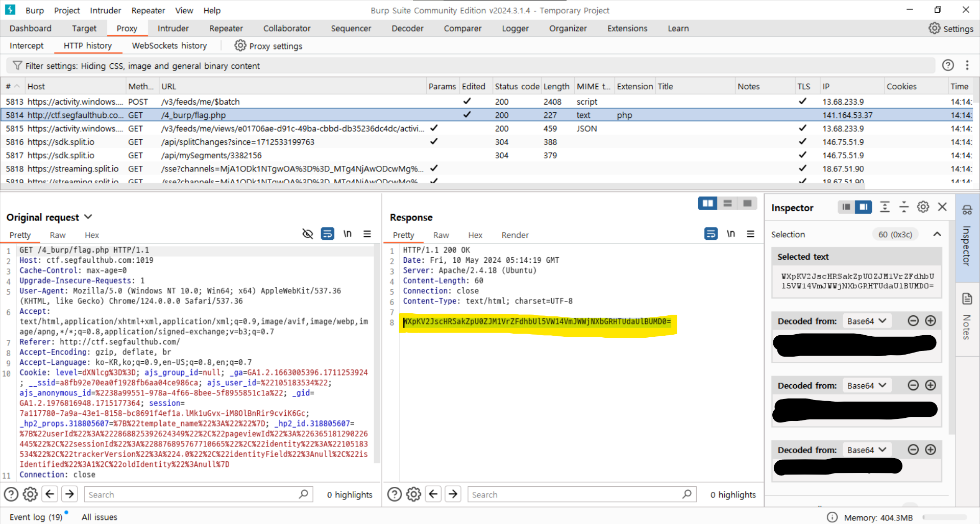The image size is (980, 524).
Task: Click the filter settings bar text
Action: click(142, 66)
